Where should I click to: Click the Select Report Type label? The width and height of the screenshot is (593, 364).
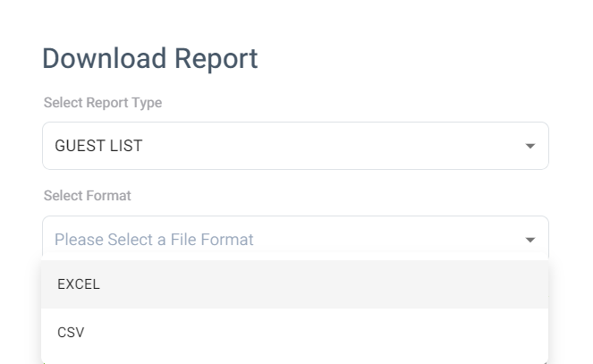pos(103,103)
